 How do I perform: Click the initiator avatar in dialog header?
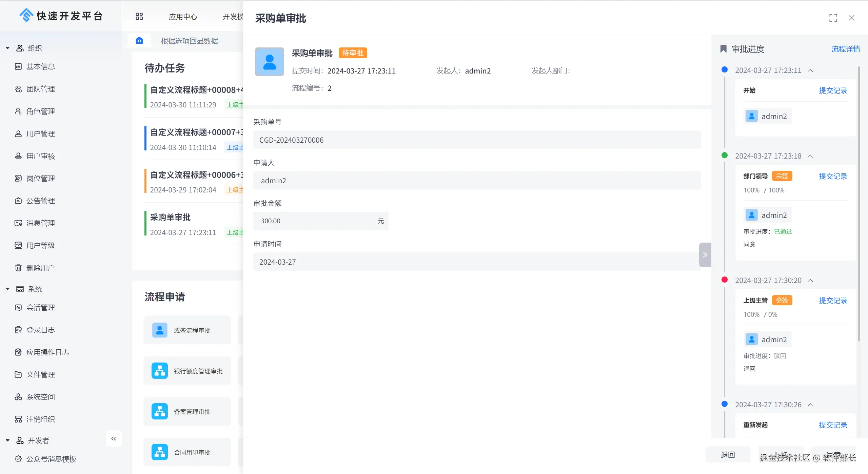tap(269, 62)
